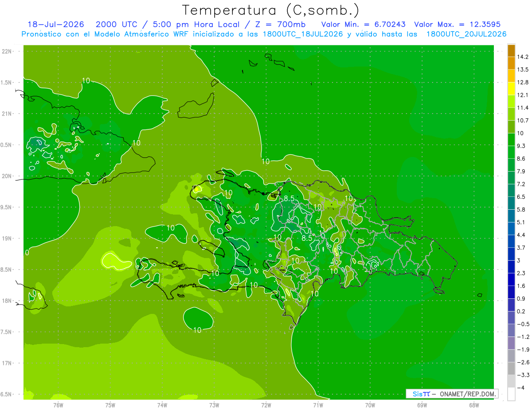Pick the gray swatch between -3.3 and -2.6
The height and width of the screenshot is (411, 532).
(x=511, y=369)
